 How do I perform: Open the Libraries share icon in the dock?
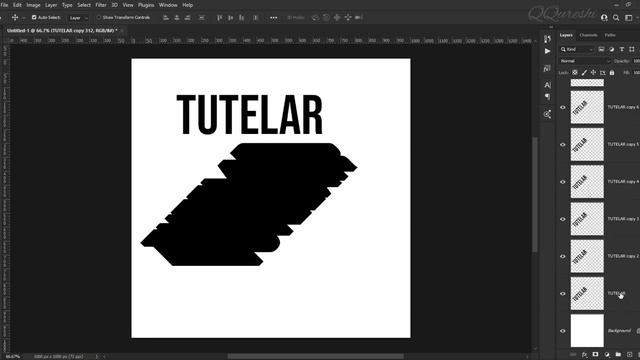[547, 114]
